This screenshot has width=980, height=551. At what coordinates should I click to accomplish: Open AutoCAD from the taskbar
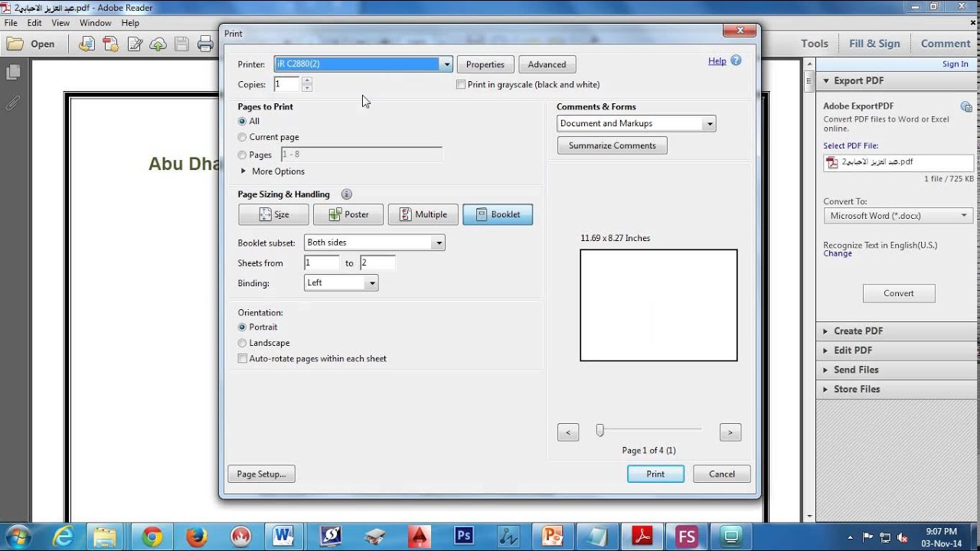point(419,536)
